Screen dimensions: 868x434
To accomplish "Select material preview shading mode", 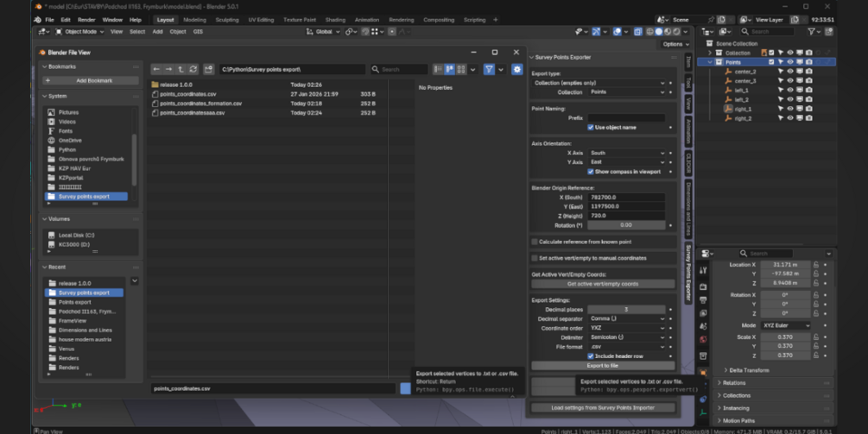I will point(668,32).
